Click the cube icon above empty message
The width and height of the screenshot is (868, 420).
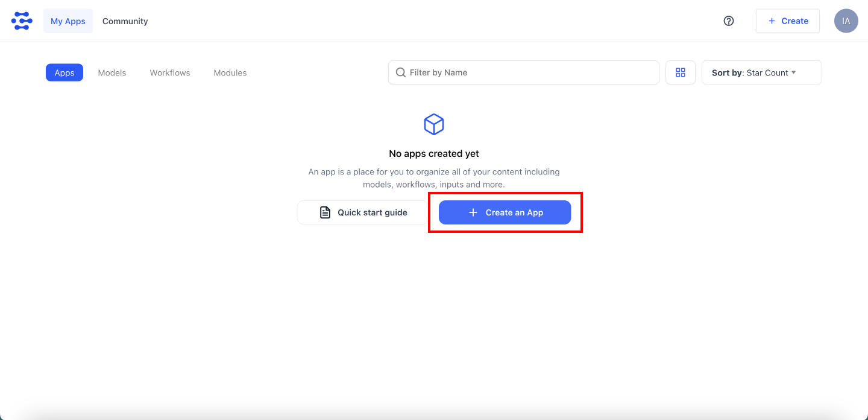coord(434,124)
